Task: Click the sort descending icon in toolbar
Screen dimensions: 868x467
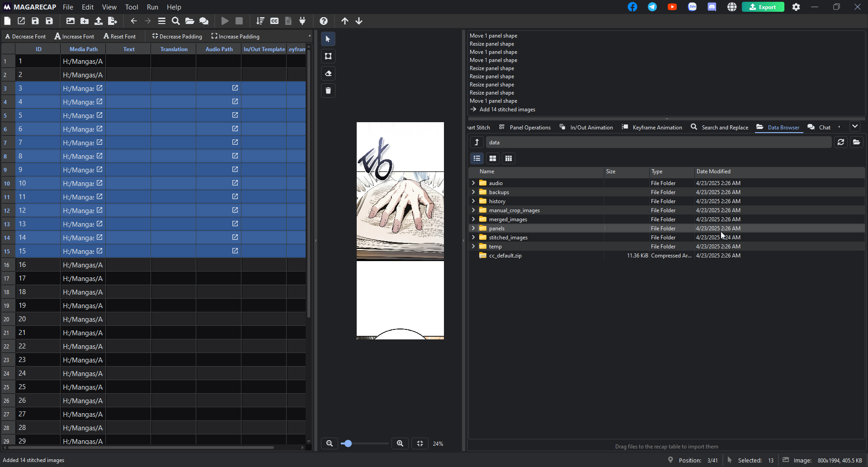Action: coord(260,21)
